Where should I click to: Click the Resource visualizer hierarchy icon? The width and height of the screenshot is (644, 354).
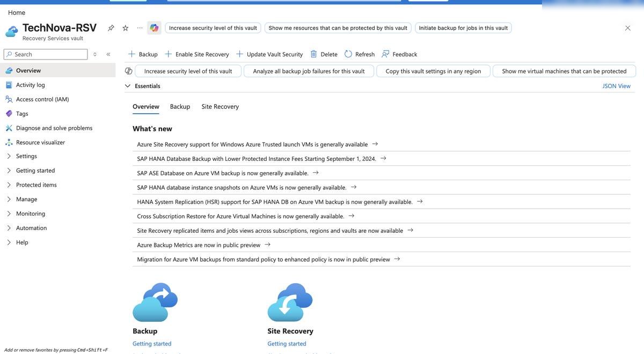click(x=9, y=142)
